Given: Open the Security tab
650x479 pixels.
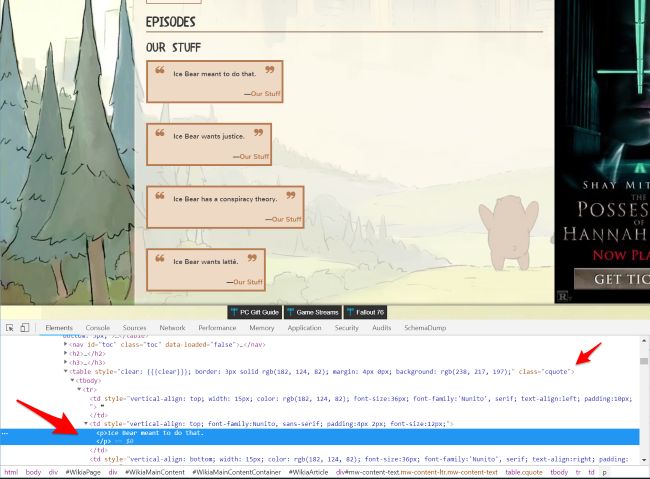Looking at the screenshot, I should click(x=347, y=328).
